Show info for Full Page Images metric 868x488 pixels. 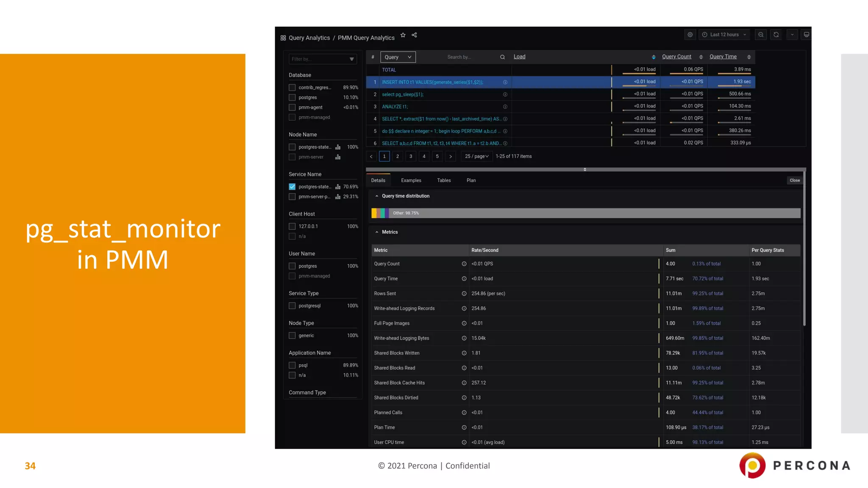pyautogui.click(x=464, y=323)
